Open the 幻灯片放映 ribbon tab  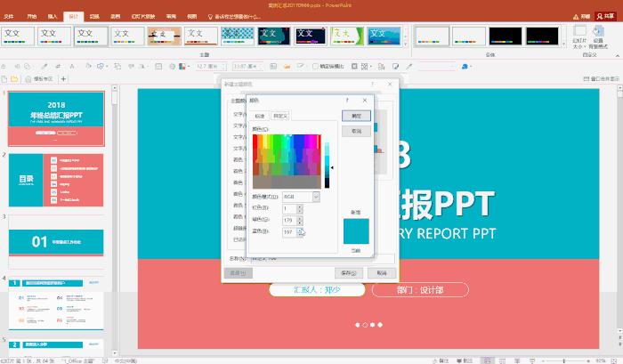coord(143,16)
